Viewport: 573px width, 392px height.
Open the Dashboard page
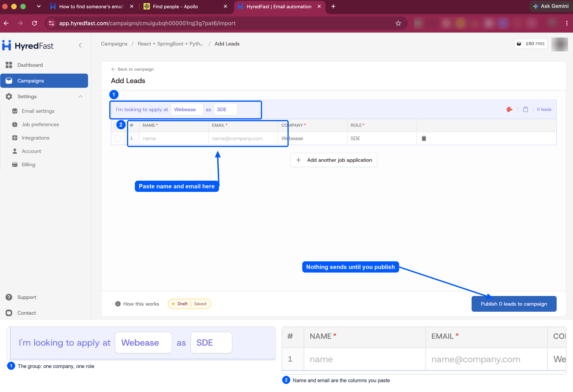(x=30, y=65)
